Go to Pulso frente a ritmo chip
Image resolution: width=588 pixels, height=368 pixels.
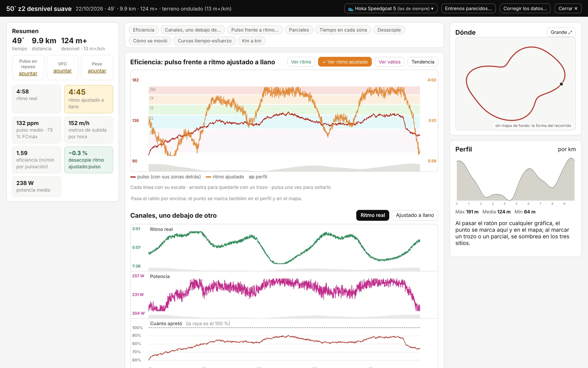point(255,30)
